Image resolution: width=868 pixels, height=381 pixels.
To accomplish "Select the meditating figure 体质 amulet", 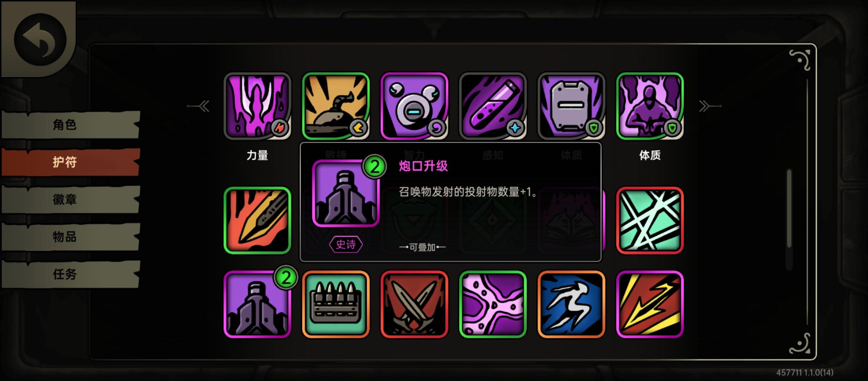I will (650, 106).
